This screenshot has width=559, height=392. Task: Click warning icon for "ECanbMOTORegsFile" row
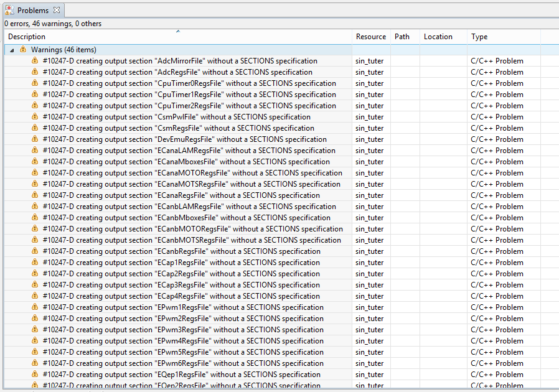pyautogui.click(x=35, y=228)
